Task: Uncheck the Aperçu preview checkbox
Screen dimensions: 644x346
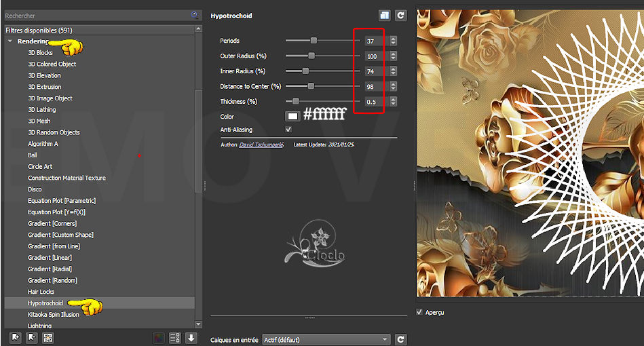Action: click(420, 312)
